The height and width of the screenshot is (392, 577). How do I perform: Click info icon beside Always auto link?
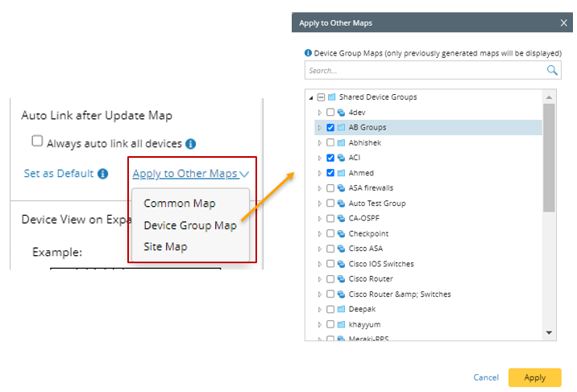pyautogui.click(x=191, y=144)
